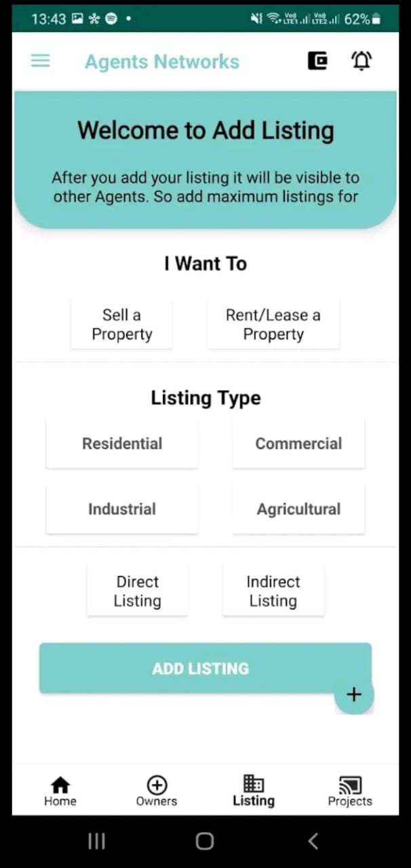Select Commercial listing type
The height and width of the screenshot is (868, 411).
point(298,443)
